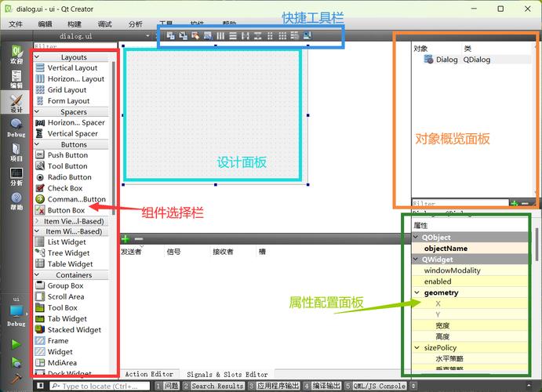Image resolution: width=542 pixels, height=392 pixels.
Task: Open the 编译输出 output pane
Action: click(322, 386)
